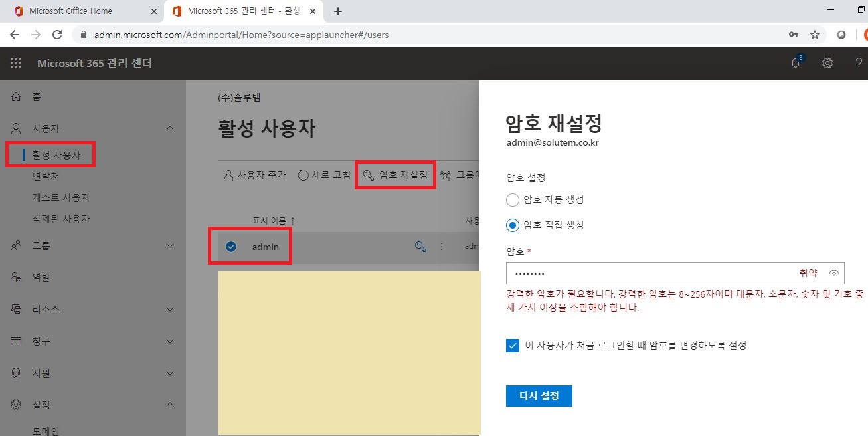Close the Microsoft Office Home tab
This screenshot has height=436, width=868.
154,11
